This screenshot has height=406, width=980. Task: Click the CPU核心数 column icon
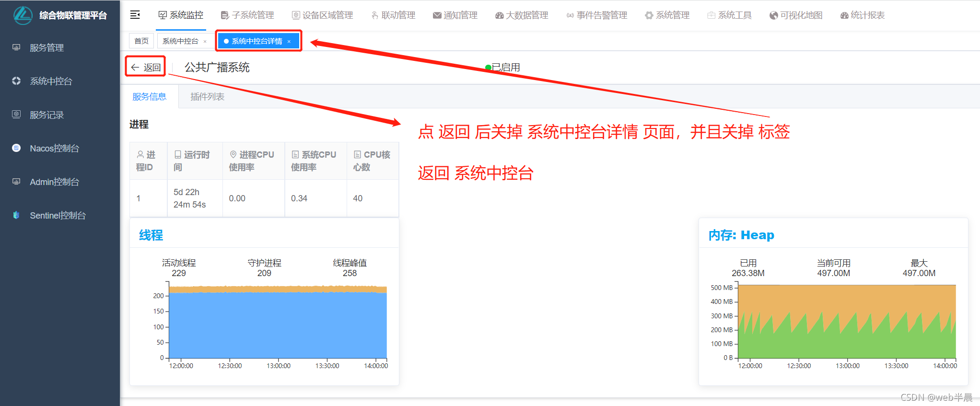point(357,154)
